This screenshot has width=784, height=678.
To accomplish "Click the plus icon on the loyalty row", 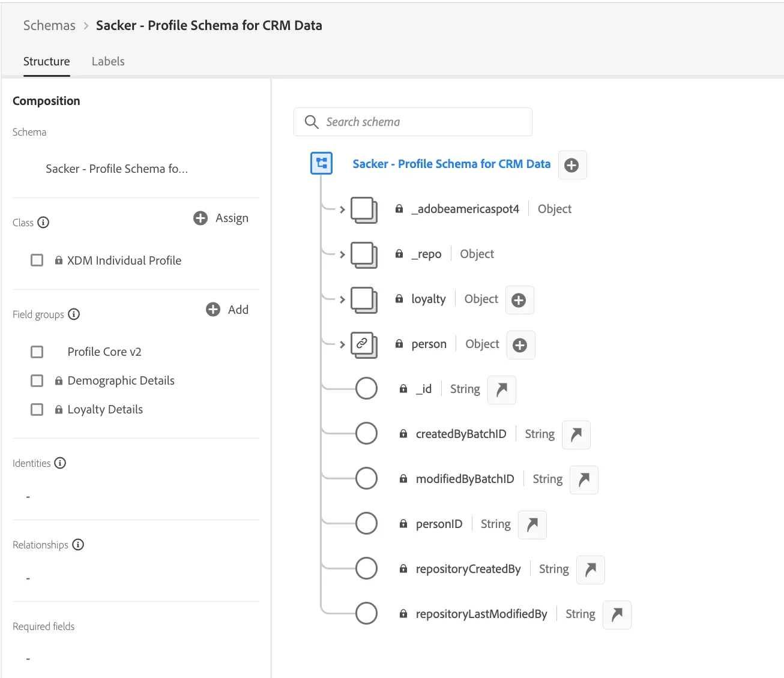I will click(519, 300).
